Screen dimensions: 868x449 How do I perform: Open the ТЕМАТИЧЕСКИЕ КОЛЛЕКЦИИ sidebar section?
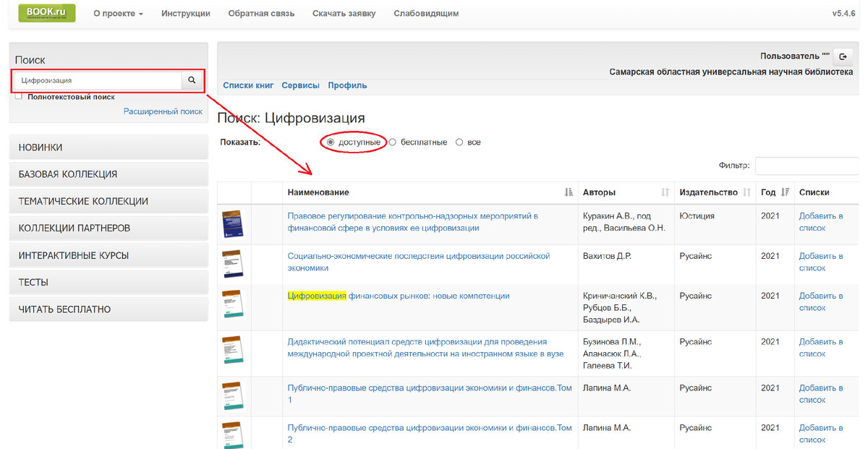109,201
